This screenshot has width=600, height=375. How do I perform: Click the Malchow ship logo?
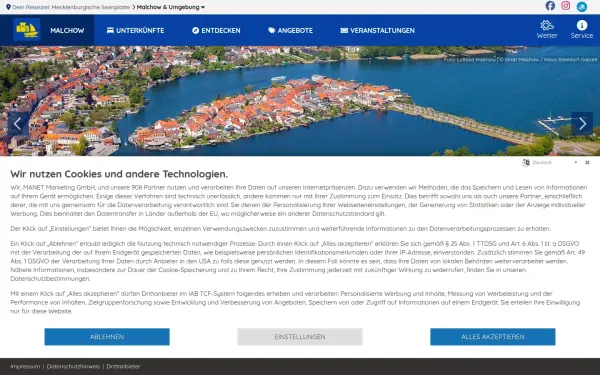pyautogui.click(x=26, y=30)
